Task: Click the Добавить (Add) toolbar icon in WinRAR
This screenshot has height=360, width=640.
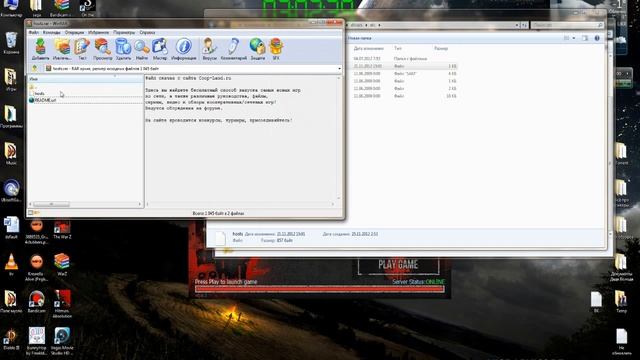Action: tap(40, 49)
